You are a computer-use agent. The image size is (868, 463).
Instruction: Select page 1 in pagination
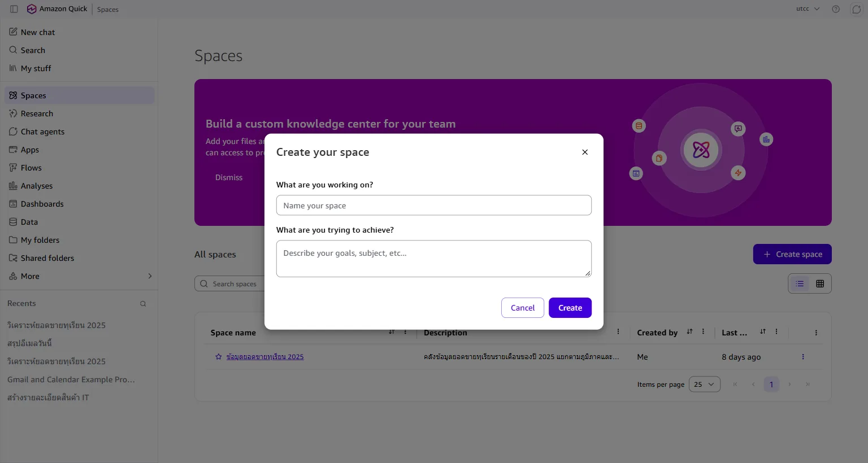point(771,385)
